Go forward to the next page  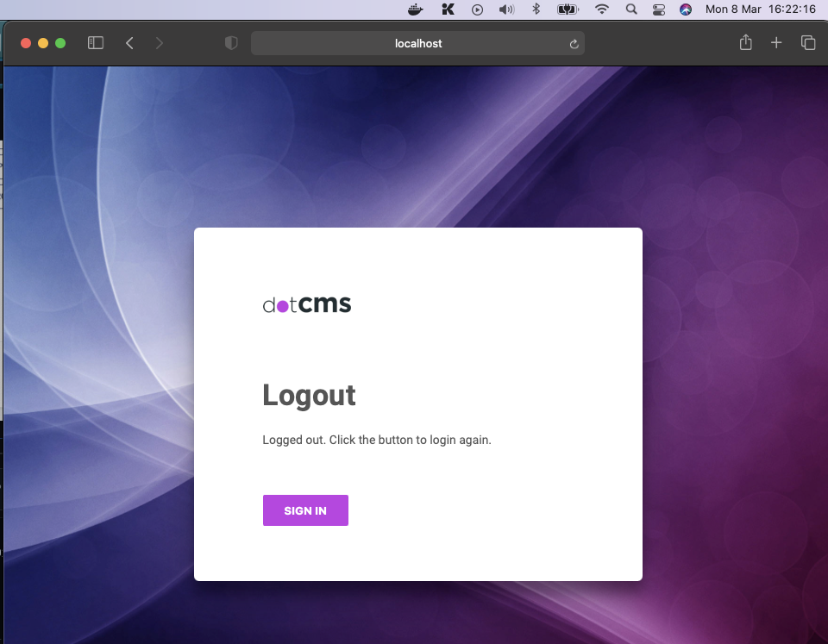(x=159, y=43)
